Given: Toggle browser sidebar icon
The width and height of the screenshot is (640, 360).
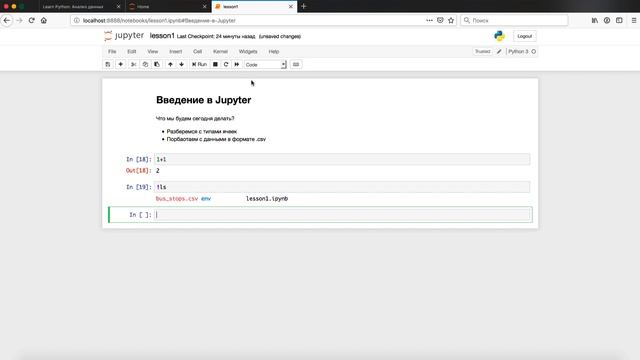Looking at the screenshot, I should [x=619, y=20].
